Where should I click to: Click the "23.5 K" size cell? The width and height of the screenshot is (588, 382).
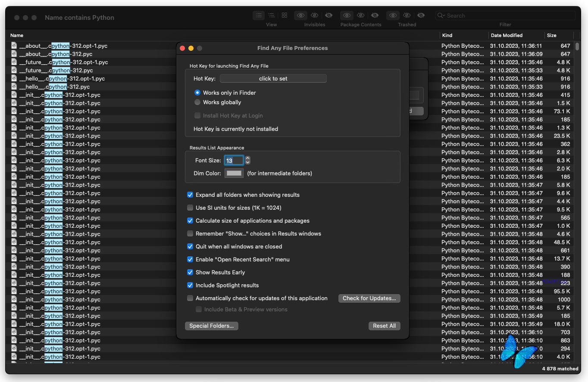[x=562, y=136]
